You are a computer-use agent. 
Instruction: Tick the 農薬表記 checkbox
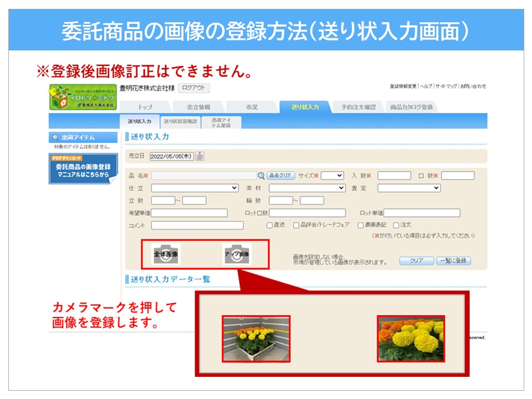(360, 225)
